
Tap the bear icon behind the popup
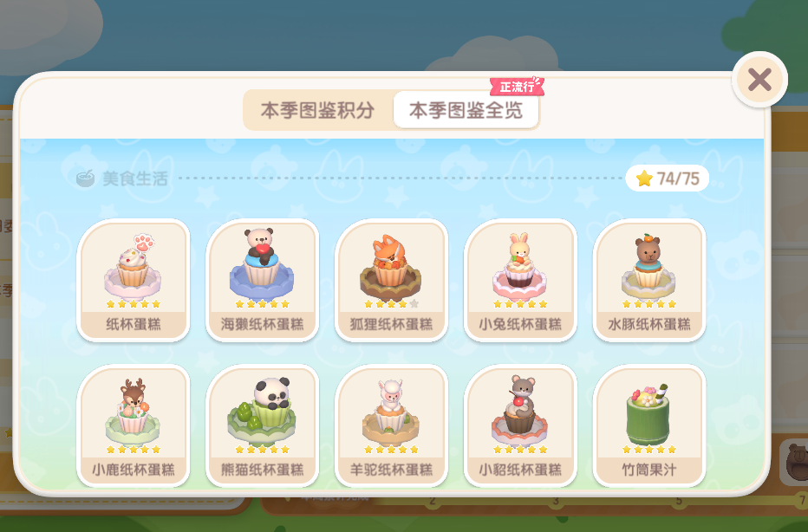tap(796, 462)
